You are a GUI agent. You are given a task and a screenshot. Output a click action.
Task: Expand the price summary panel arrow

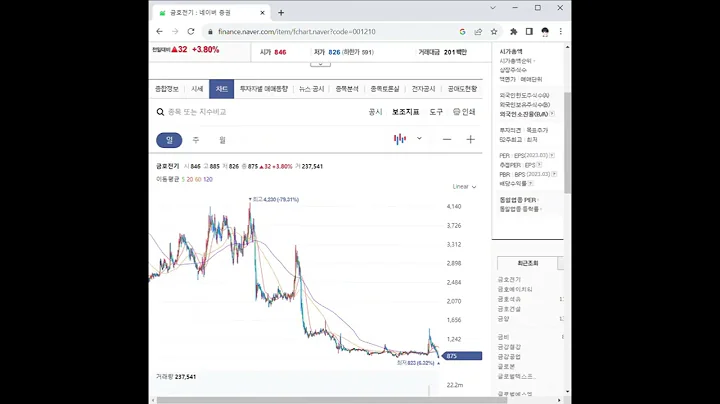click(321, 64)
